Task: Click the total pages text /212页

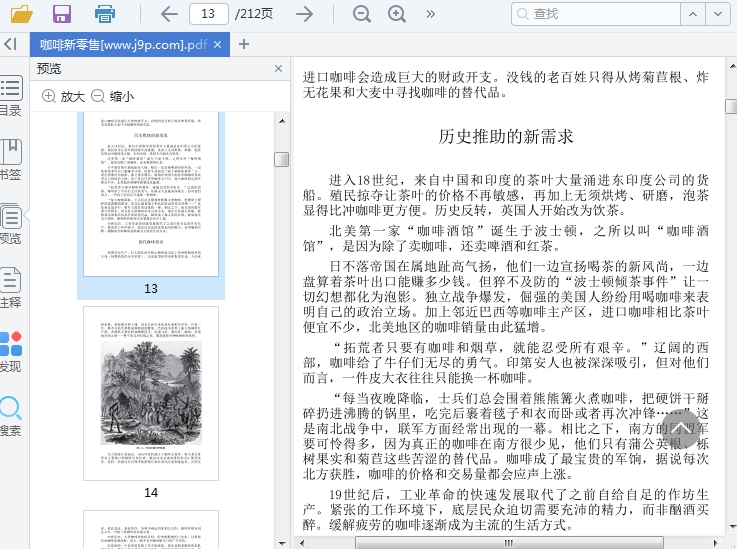Action: [254, 14]
